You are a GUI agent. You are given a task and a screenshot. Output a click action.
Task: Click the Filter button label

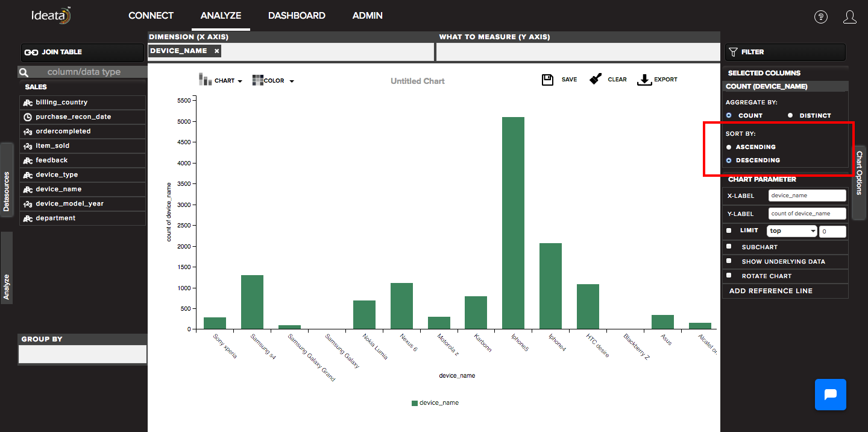[x=752, y=52]
